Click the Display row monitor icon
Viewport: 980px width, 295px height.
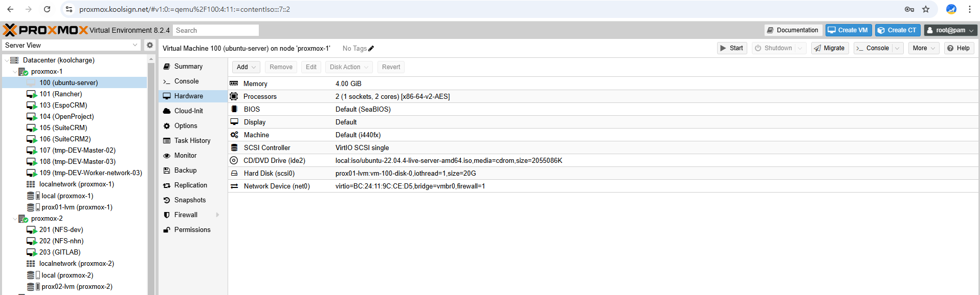tap(234, 122)
